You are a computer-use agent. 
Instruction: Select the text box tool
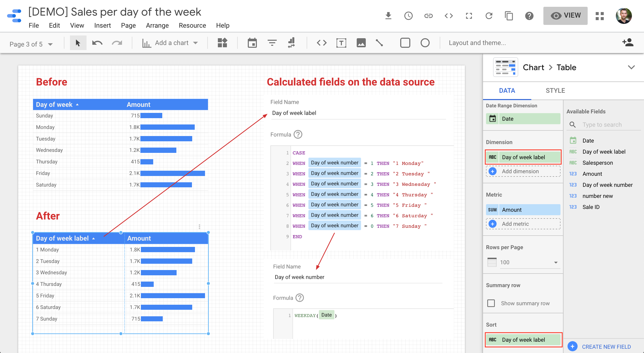click(341, 43)
